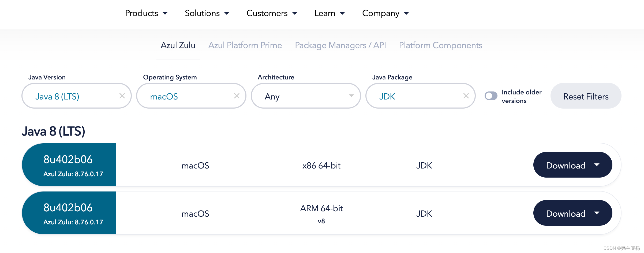
Task: Open the Package Managers / API tab
Action: [340, 45]
